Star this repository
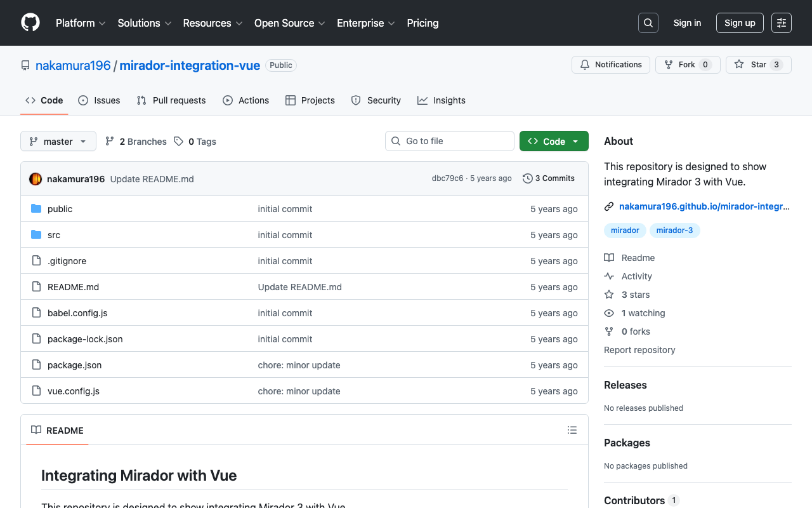Image resolution: width=812 pixels, height=508 pixels. 758,64
